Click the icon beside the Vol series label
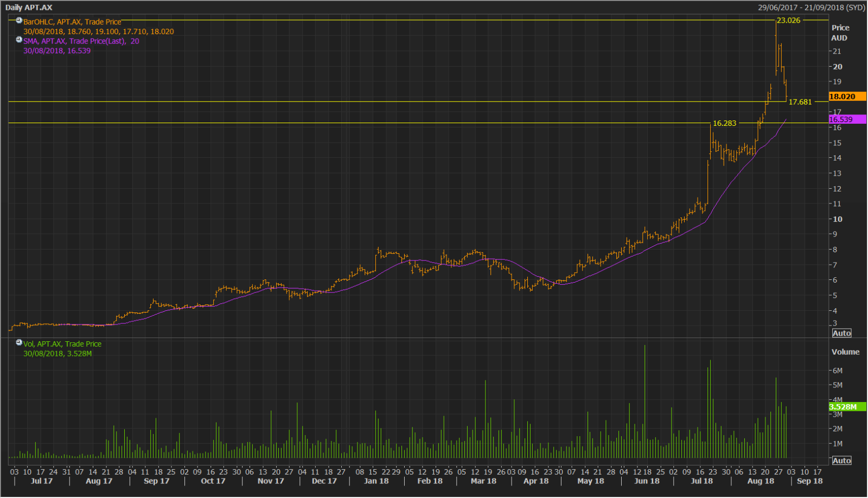This screenshot has width=868, height=498. 19,343
